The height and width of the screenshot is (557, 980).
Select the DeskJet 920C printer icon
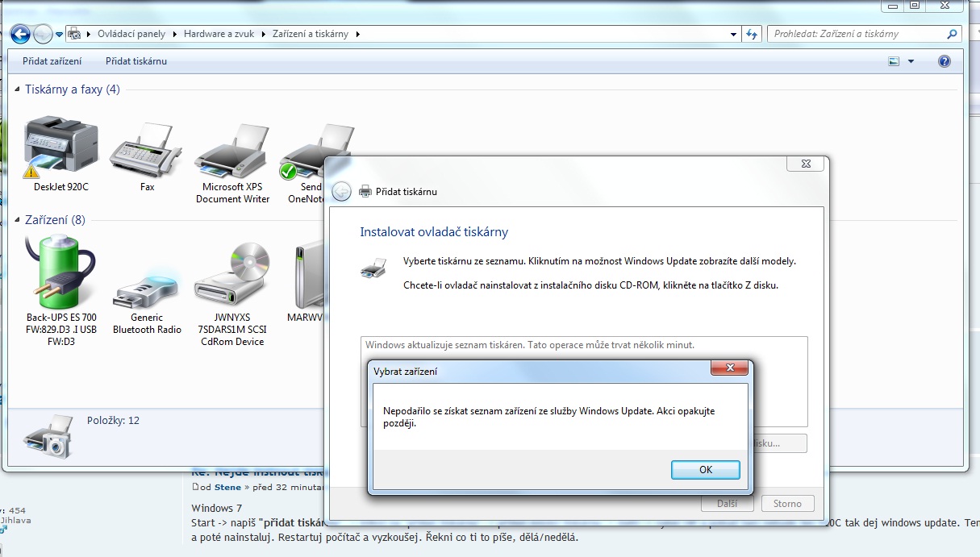click(x=61, y=146)
